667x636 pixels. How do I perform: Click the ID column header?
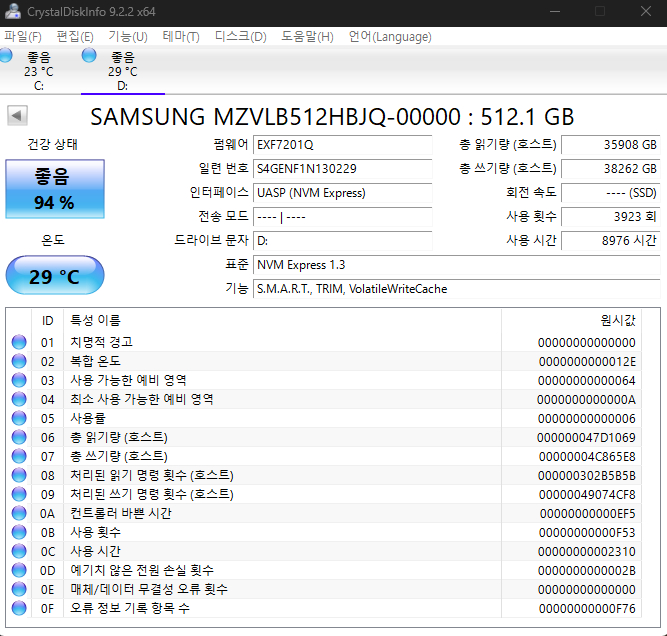[x=48, y=320]
